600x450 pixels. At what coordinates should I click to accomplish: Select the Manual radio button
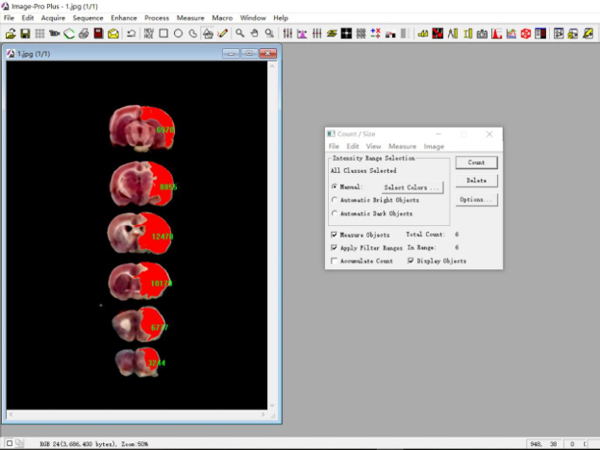click(334, 186)
